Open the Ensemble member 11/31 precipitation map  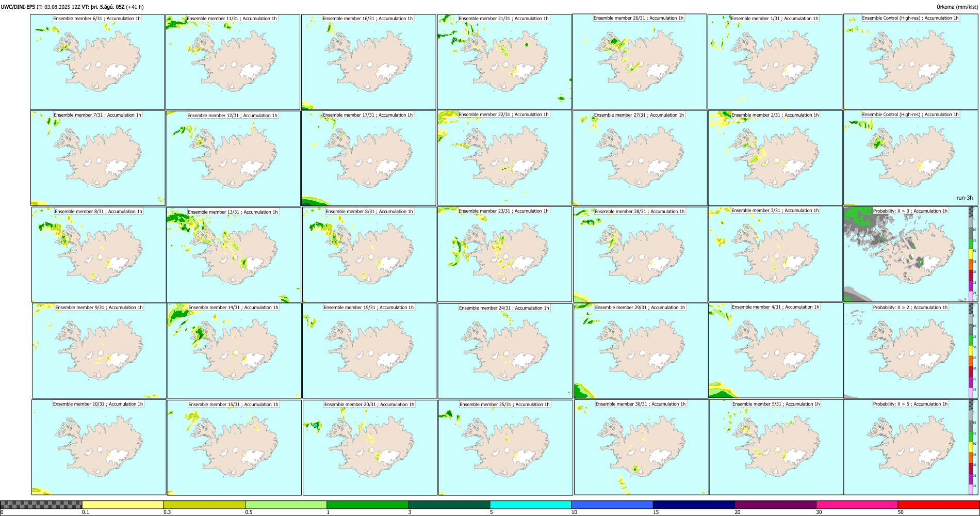point(233,62)
